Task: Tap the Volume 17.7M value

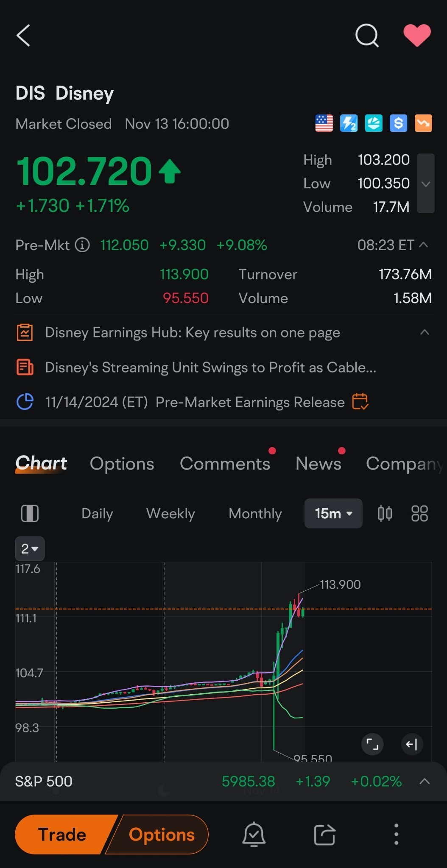Action: point(391,207)
